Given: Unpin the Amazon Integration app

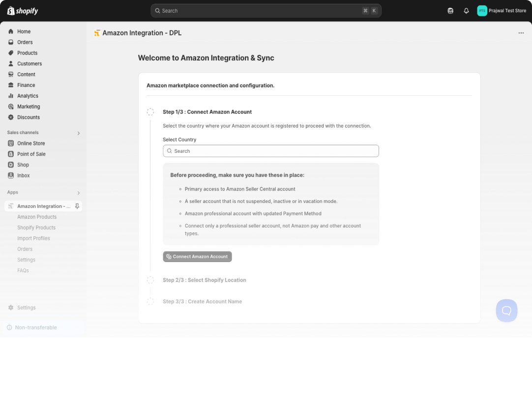Looking at the screenshot, I should (77, 206).
